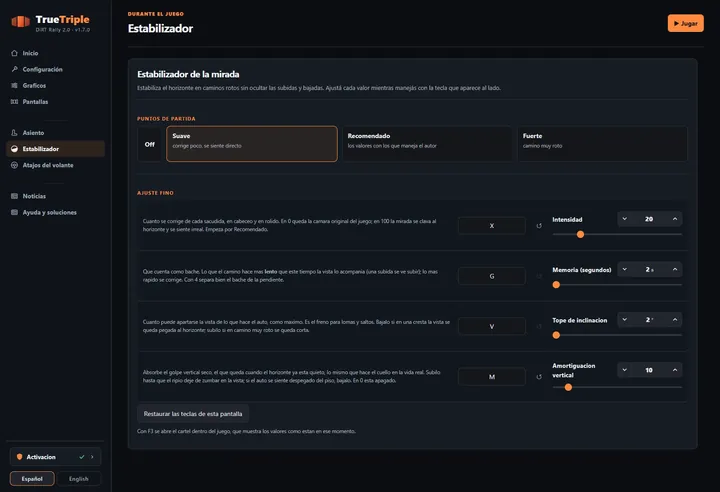The width and height of the screenshot is (720, 492).
Task: Reset the Amortiguacion vertical key icon
Action: pos(539,377)
